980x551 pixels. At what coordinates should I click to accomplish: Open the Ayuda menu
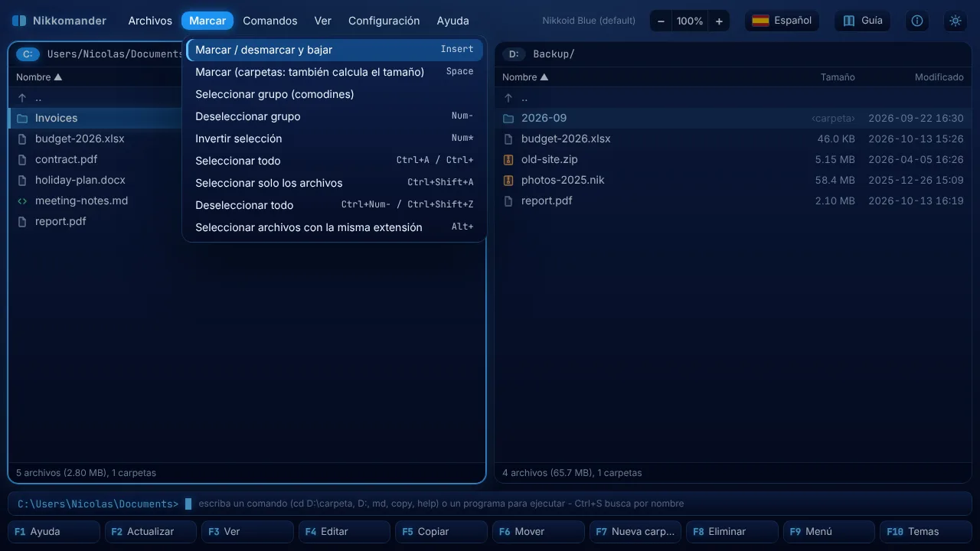[x=452, y=21]
